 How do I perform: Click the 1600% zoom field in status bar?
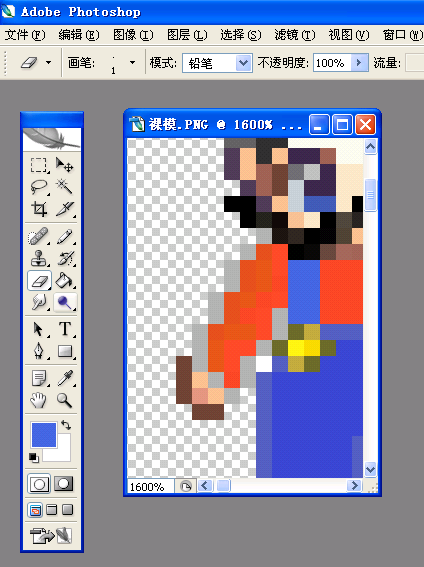150,487
